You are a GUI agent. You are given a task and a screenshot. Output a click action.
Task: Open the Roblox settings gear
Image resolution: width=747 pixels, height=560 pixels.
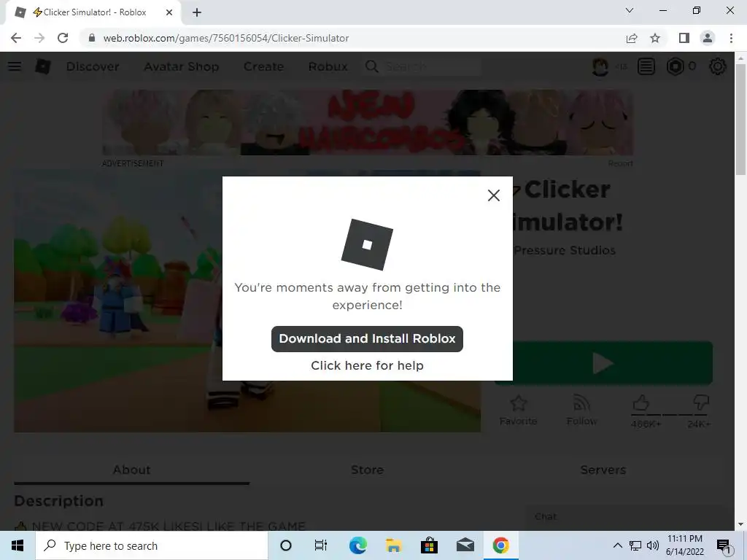(718, 66)
